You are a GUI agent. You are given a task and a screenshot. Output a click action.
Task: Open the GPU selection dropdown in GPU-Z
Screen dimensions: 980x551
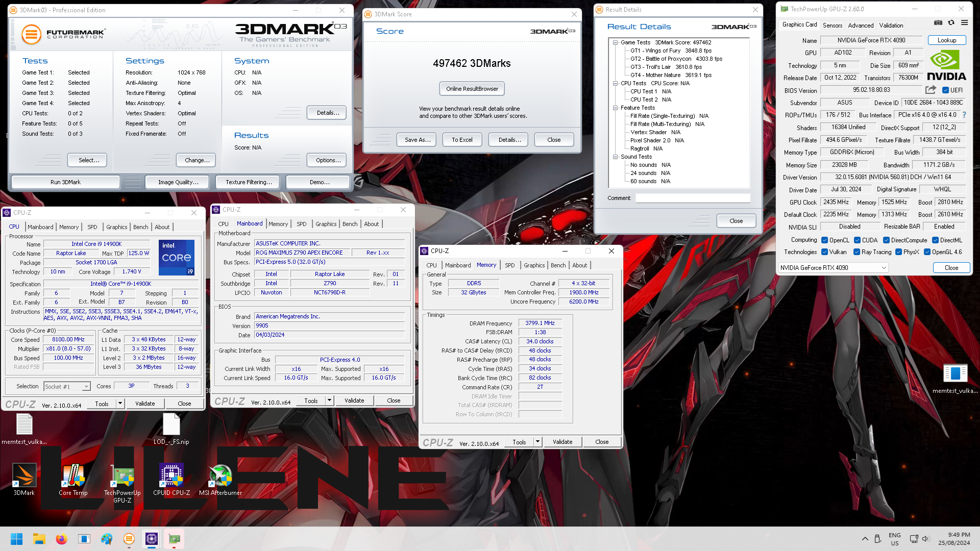[833, 268]
